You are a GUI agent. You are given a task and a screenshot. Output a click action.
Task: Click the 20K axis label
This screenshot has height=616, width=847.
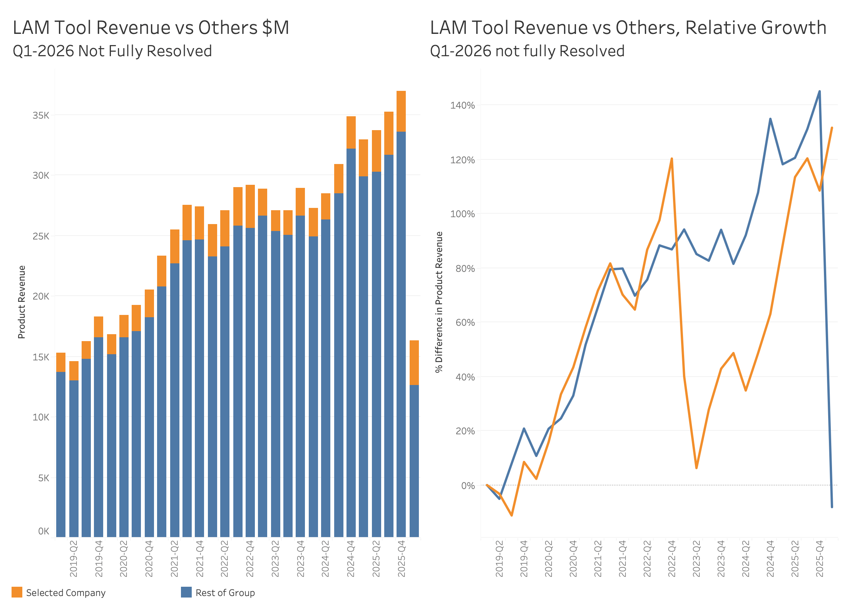41,296
